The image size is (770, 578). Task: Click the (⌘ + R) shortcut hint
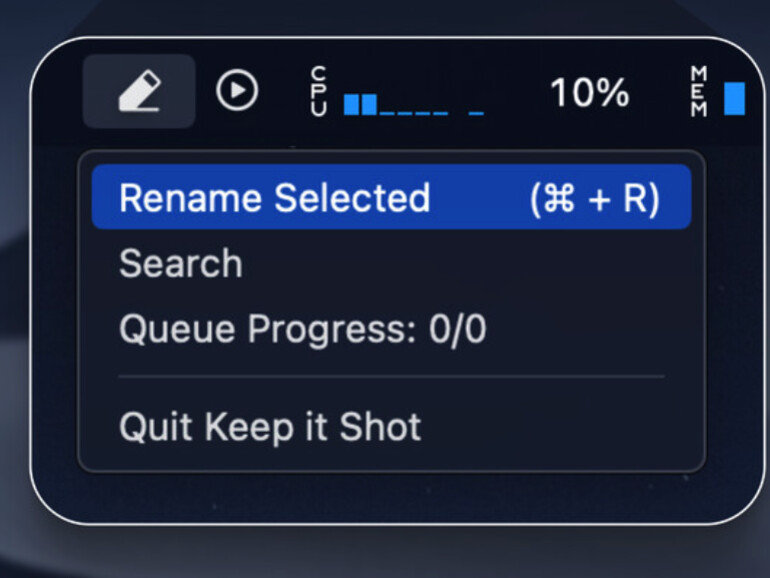click(x=594, y=198)
